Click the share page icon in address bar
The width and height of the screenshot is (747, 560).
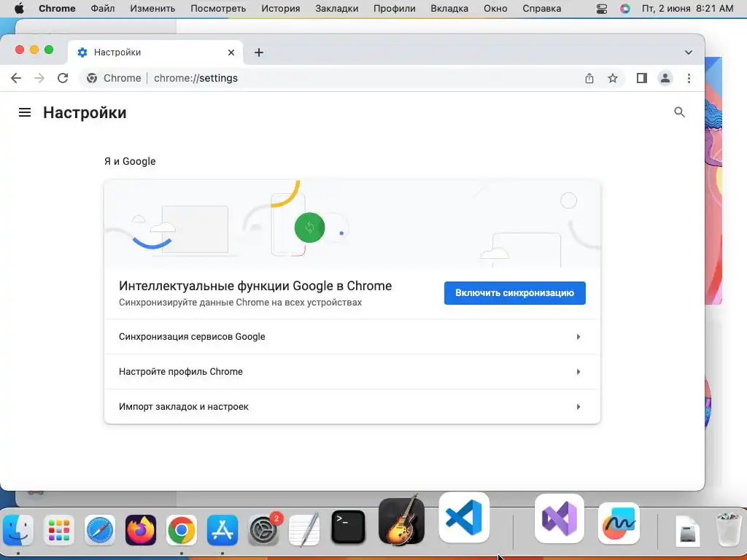pos(589,78)
